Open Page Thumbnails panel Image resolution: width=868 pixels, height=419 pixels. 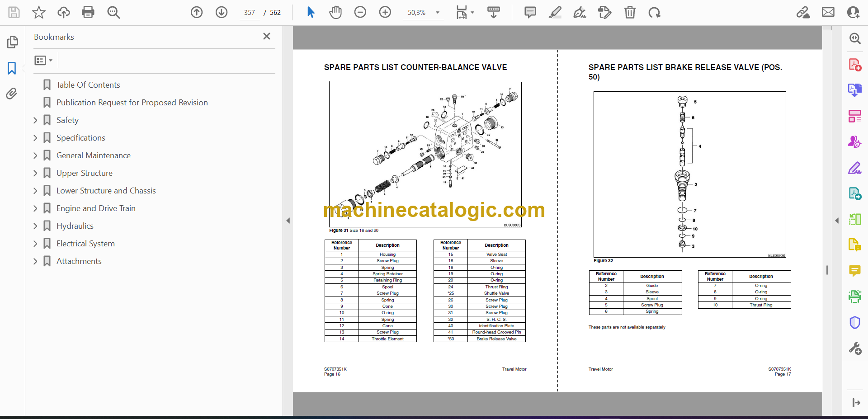[12, 42]
